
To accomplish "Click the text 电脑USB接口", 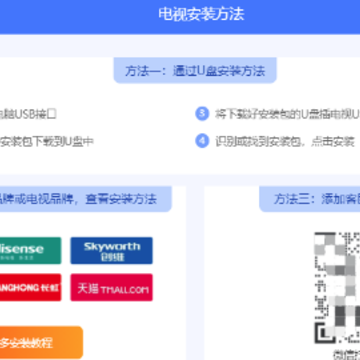I will click(x=28, y=114).
